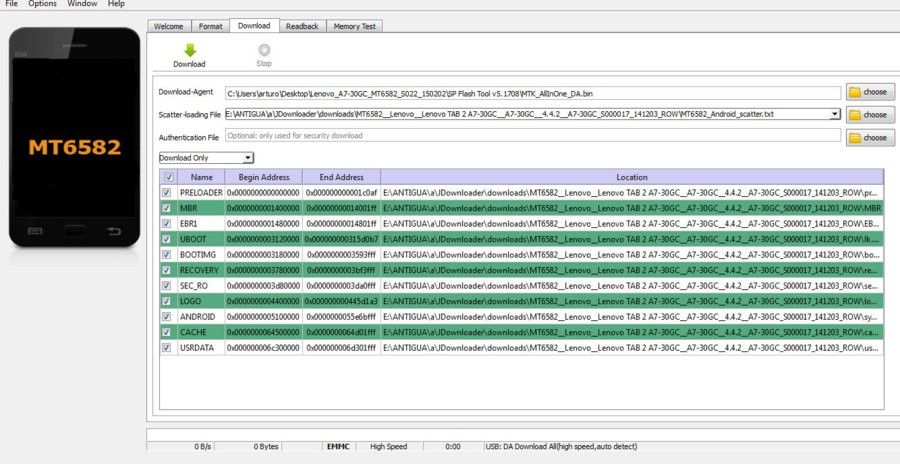Click folder icon to choose Download-Agent

pyautogui.click(x=855, y=92)
